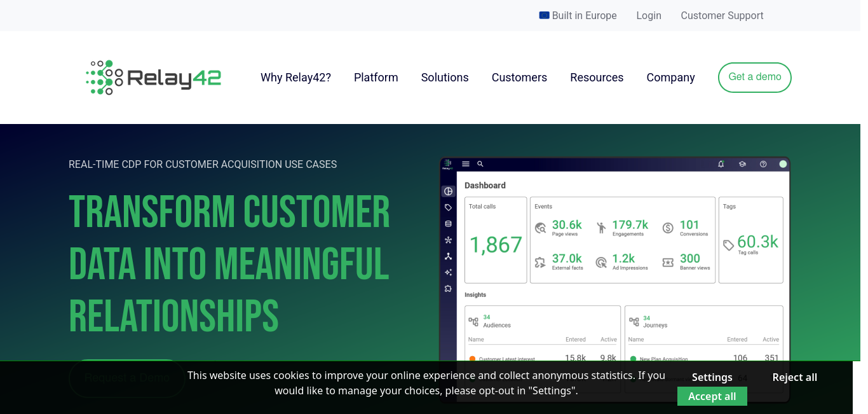
Task: Select the tag sidebar icon
Action: [448, 207]
